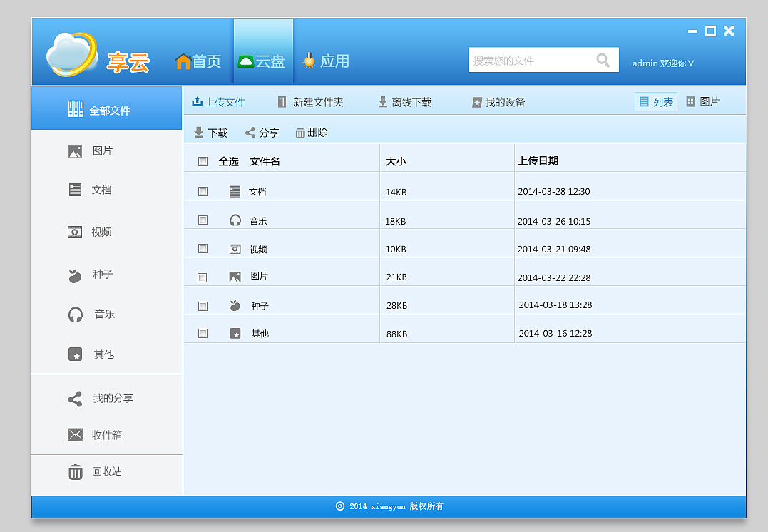Open 我的设备 my devices
This screenshot has height=532, width=768.
498,102
